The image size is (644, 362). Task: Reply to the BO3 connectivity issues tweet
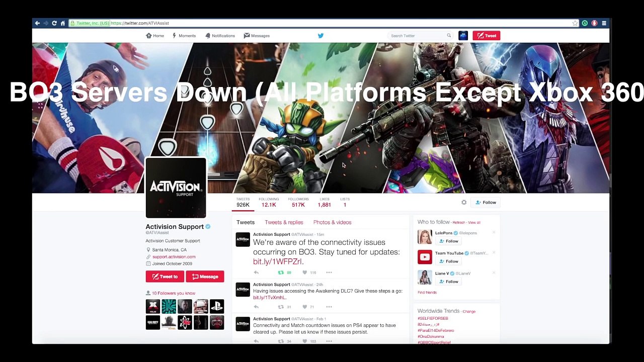pyautogui.click(x=256, y=273)
